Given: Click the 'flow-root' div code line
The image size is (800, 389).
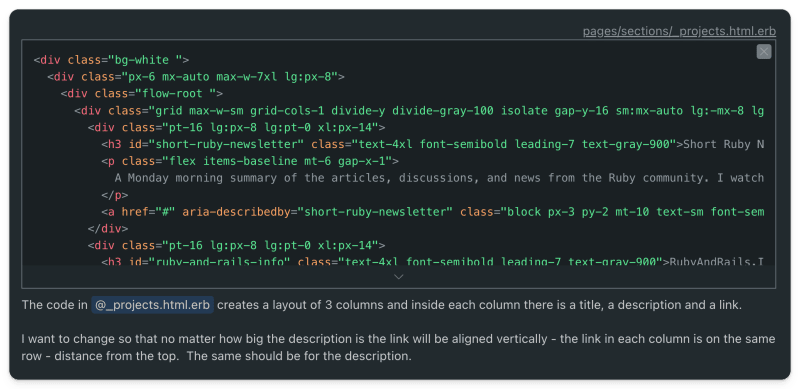Looking at the screenshot, I should click(x=141, y=94).
